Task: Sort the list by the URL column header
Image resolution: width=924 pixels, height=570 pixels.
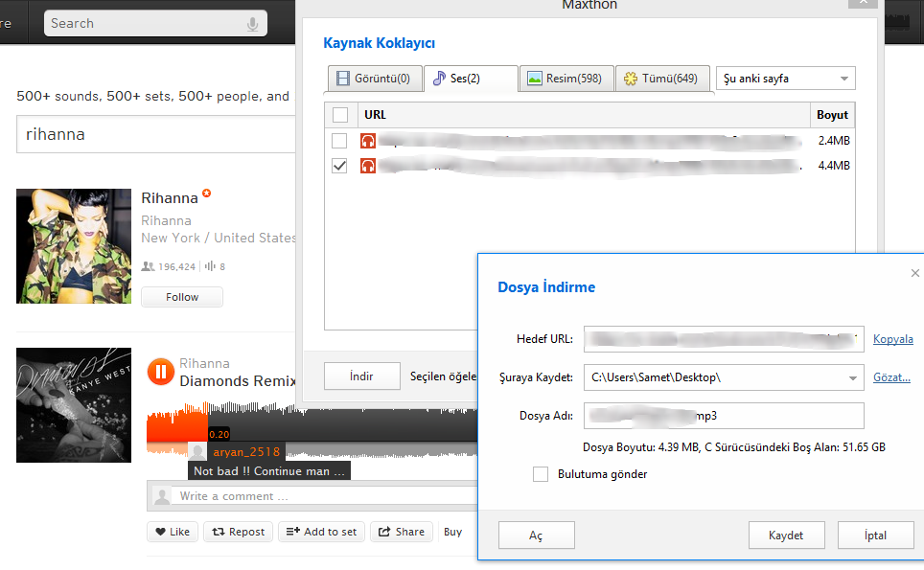Action: click(584, 115)
